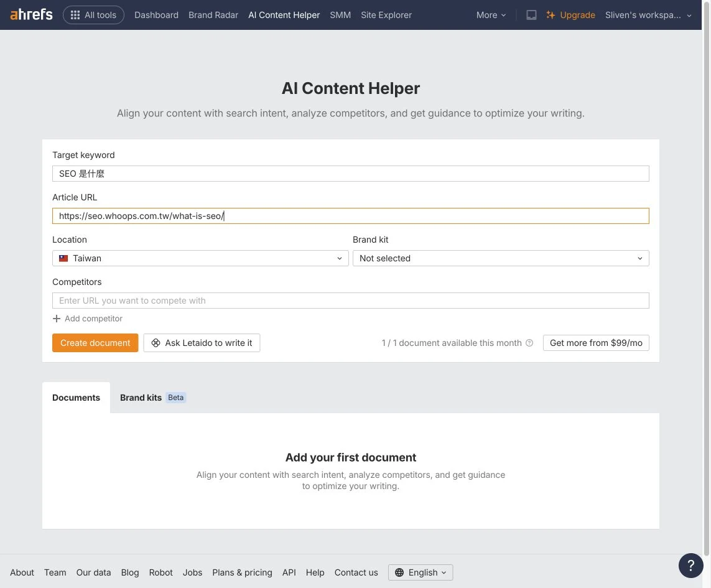Click the screen/display icon in header
This screenshot has width=711, height=588.
click(x=531, y=15)
